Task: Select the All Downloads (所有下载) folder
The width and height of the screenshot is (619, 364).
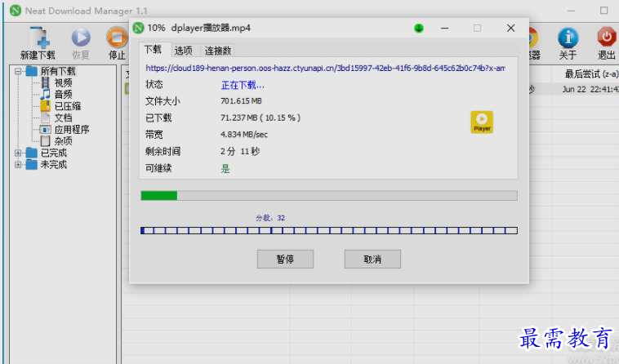Action: tap(58, 71)
